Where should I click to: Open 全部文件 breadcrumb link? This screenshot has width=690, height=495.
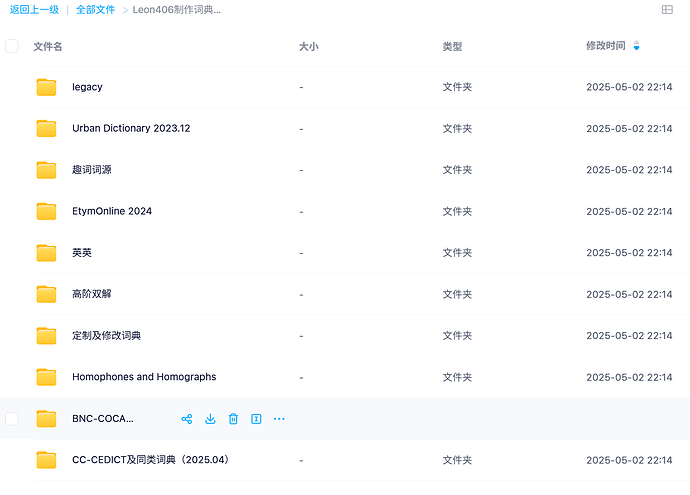click(x=95, y=10)
